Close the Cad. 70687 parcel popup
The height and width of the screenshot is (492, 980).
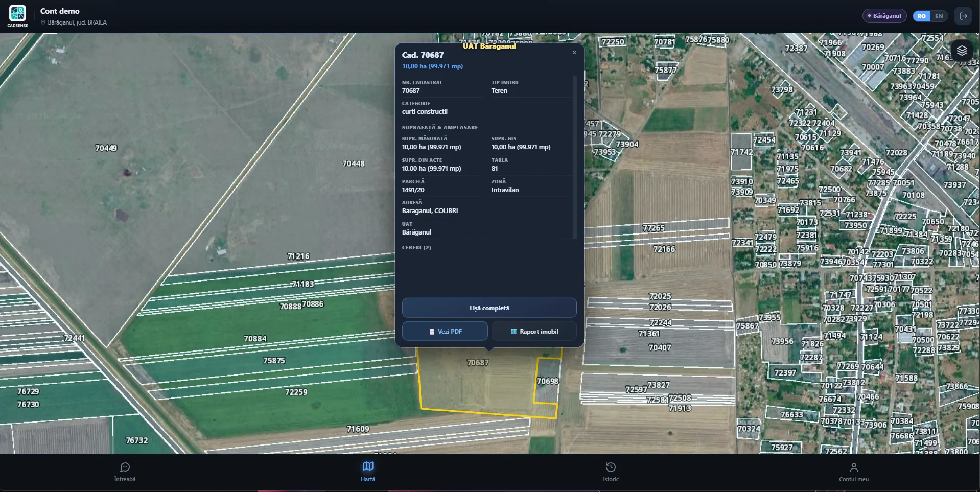[574, 53]
